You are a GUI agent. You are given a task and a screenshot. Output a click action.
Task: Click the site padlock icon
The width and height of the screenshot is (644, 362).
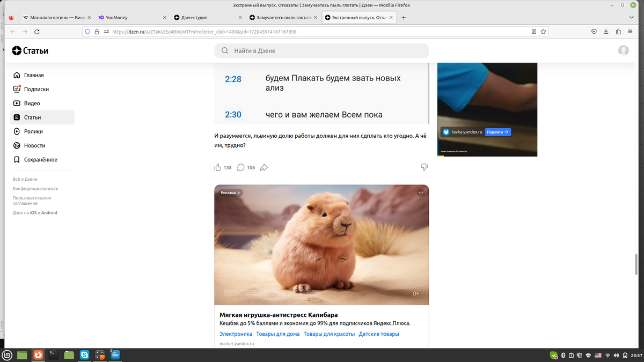97,32
